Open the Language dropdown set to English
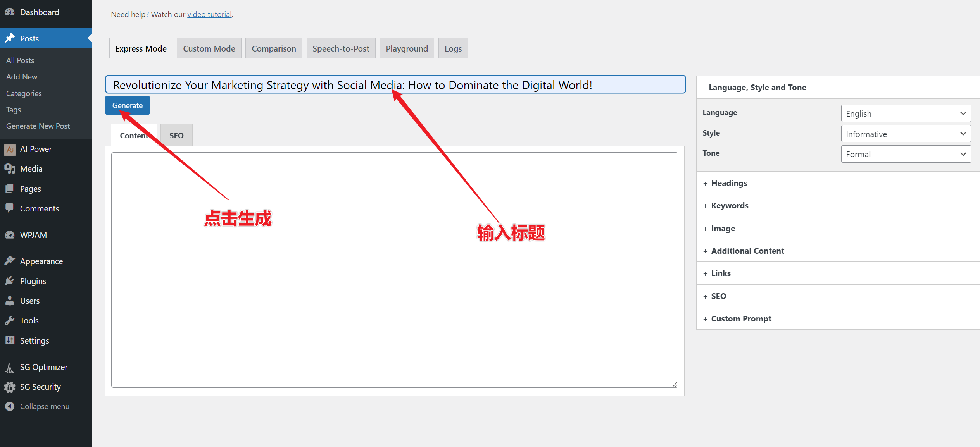The height and width of the screenshot is (447, 980). coord(906,113)
